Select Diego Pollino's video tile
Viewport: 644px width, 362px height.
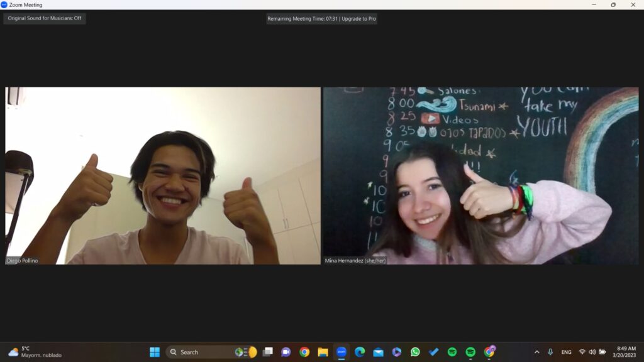(163, 175)
